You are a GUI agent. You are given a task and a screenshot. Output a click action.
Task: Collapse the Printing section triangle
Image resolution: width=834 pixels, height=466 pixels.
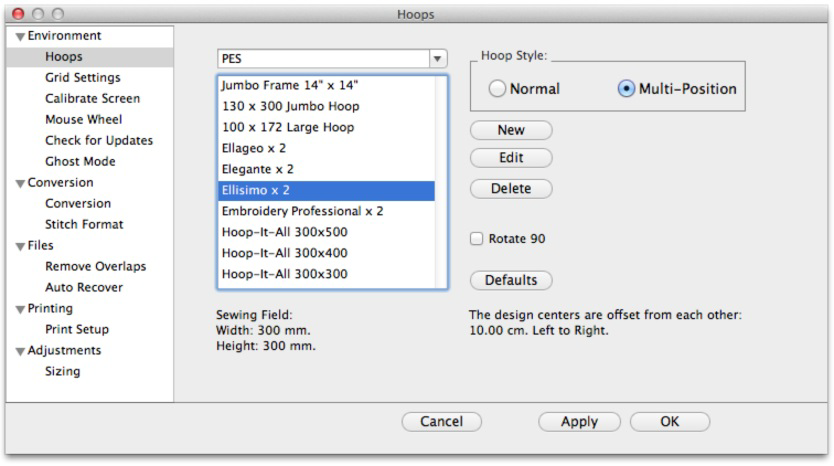20,309
